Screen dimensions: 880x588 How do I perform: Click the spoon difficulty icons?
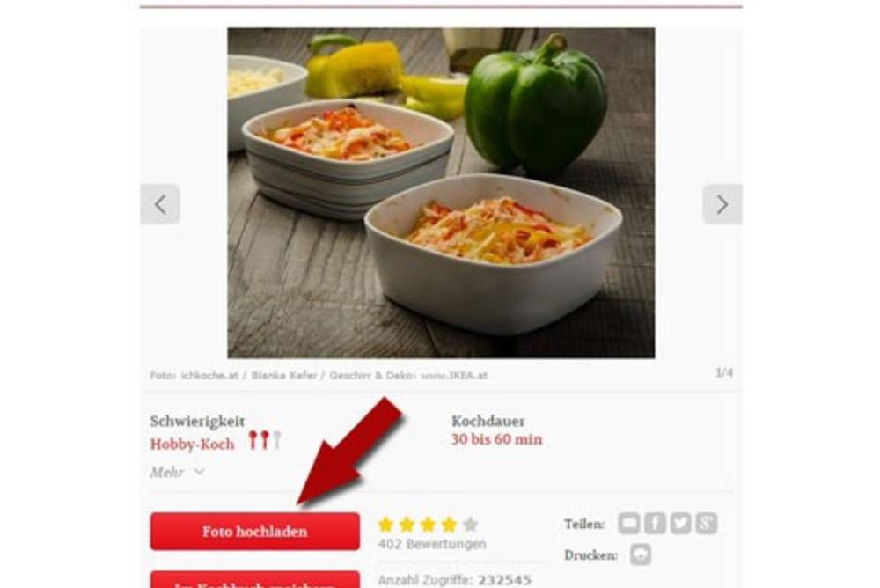pyautogui.click(x=264, y=440)
